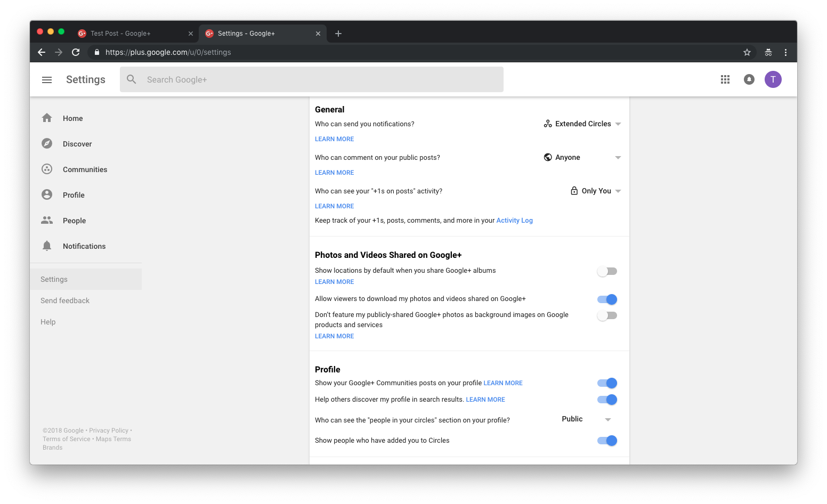The height and width of the screenshot is (504, 827).
Task: Open the hamburger main menu
Action: coord(47,80)
